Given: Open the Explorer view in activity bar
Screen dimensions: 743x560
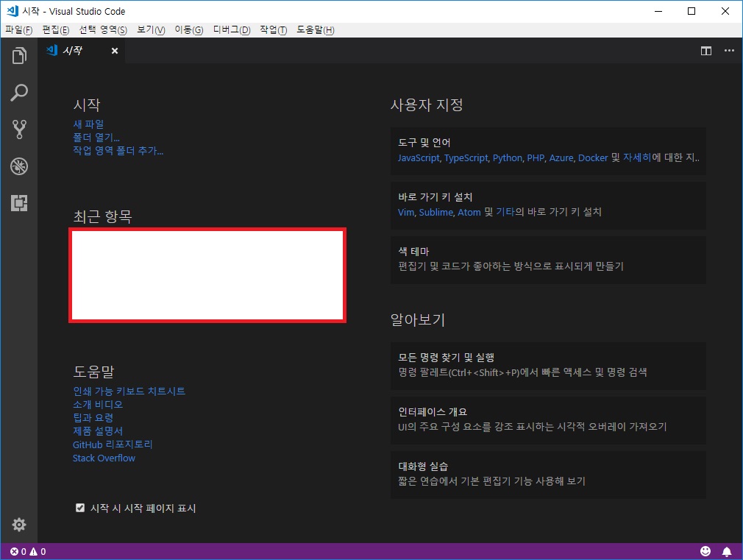Looking at the screenshot, I should pyautogui.click(x=19, y=56).
